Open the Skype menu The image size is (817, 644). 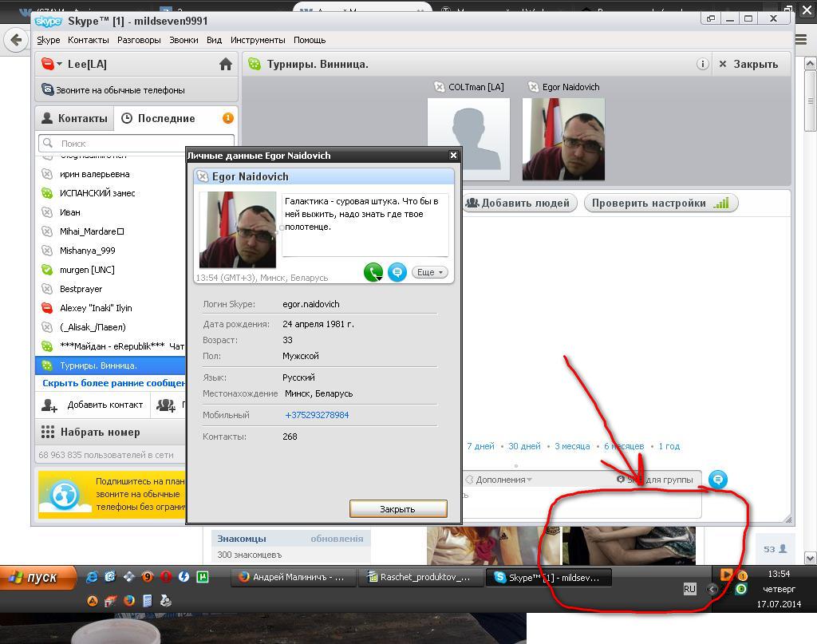48,40
